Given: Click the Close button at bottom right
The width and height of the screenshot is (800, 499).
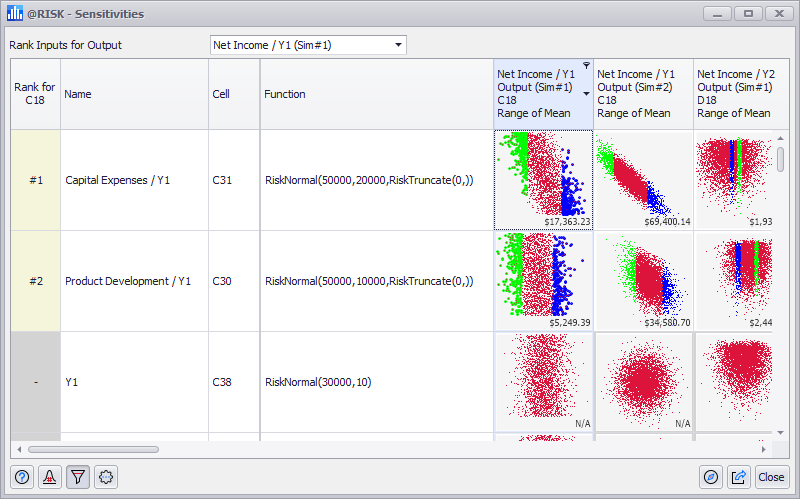Looking at the screenshot, I should (771, 477).
